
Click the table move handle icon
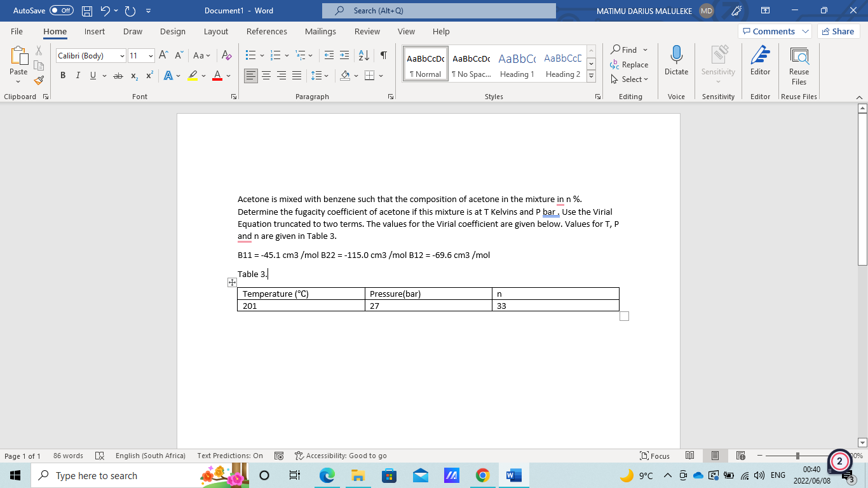click(x=232, y=282)
